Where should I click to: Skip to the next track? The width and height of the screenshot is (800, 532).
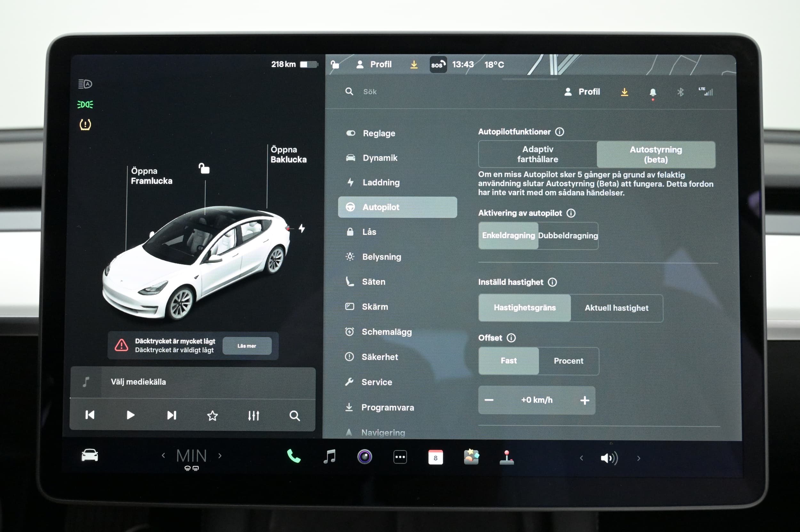tap(172, 415)
